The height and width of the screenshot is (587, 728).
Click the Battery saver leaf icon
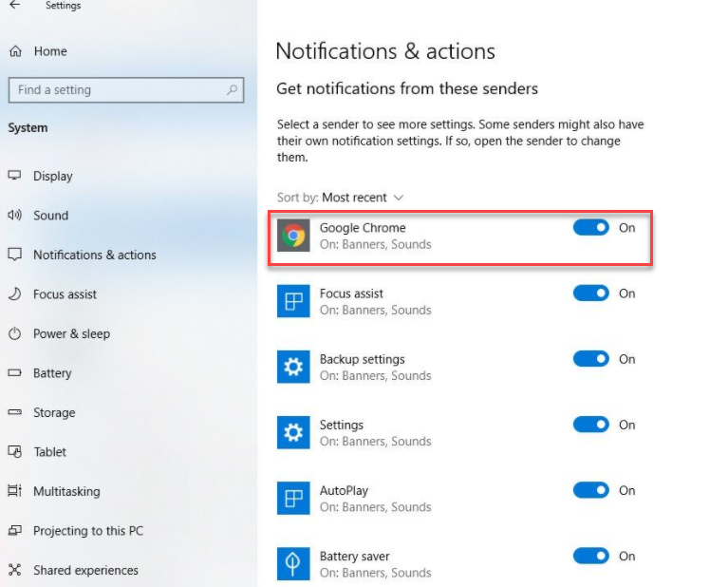(x=293, y=564)
